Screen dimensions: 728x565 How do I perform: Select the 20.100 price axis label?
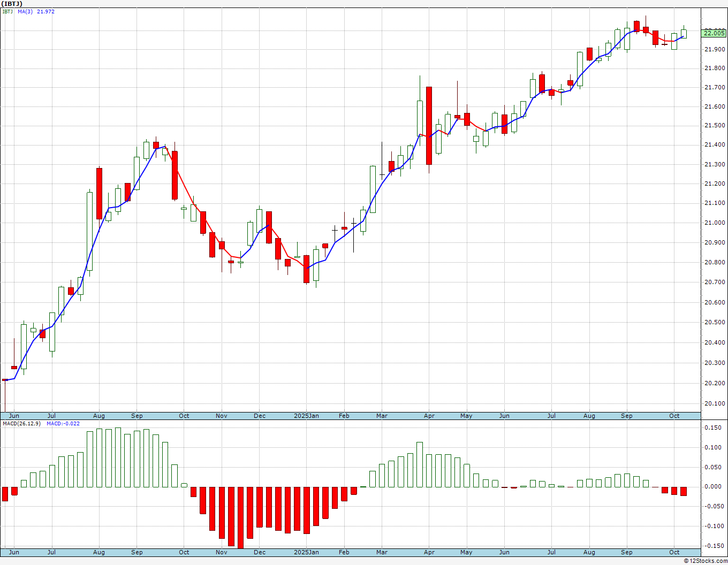[x=715, y=403]
